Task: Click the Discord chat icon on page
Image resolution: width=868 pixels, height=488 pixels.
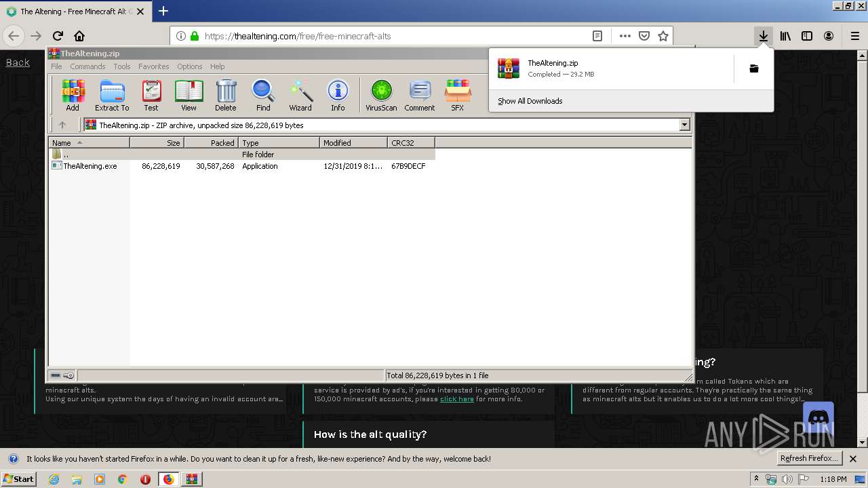Action: 818,418
